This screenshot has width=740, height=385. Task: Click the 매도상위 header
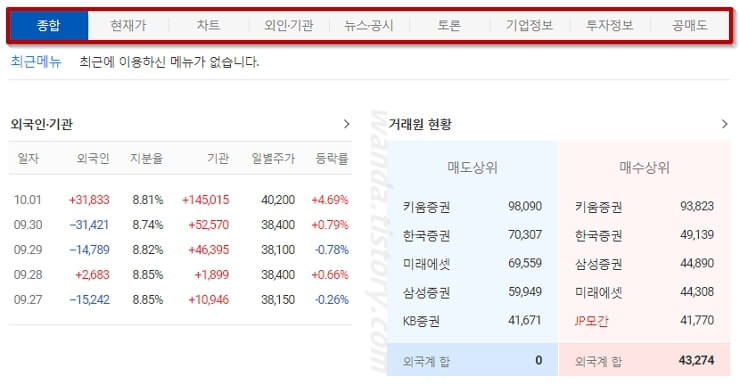click(x=472, y=167)
